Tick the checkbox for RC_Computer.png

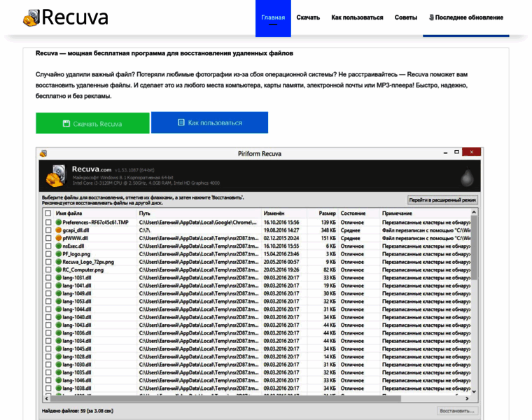click(x=48, y=269)
